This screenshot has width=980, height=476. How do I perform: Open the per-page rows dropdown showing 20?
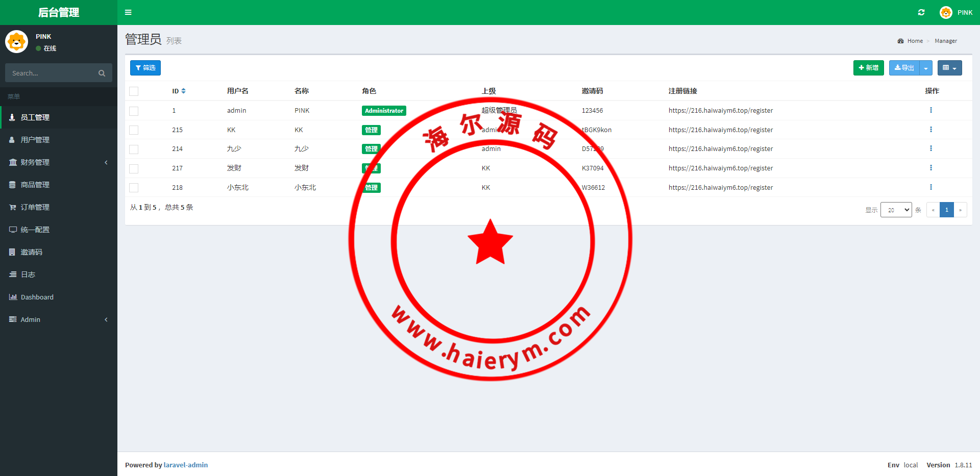[x=896, y=210]
